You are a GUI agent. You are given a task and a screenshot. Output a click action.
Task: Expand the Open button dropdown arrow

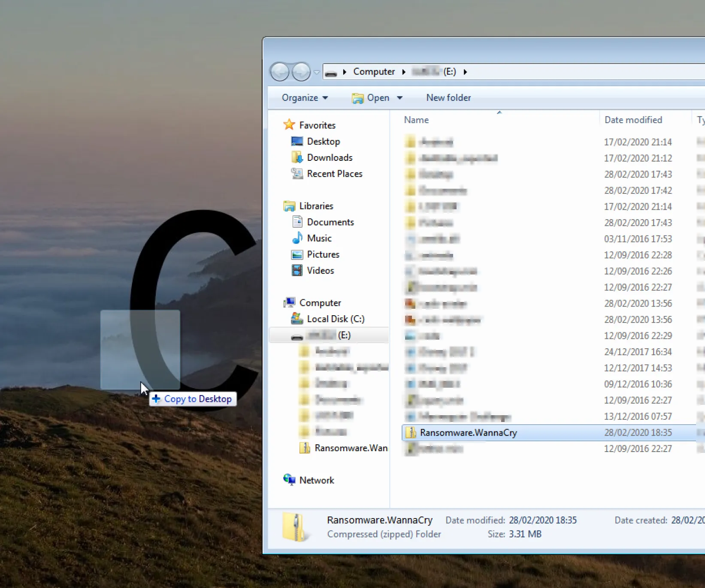[400, 98]
